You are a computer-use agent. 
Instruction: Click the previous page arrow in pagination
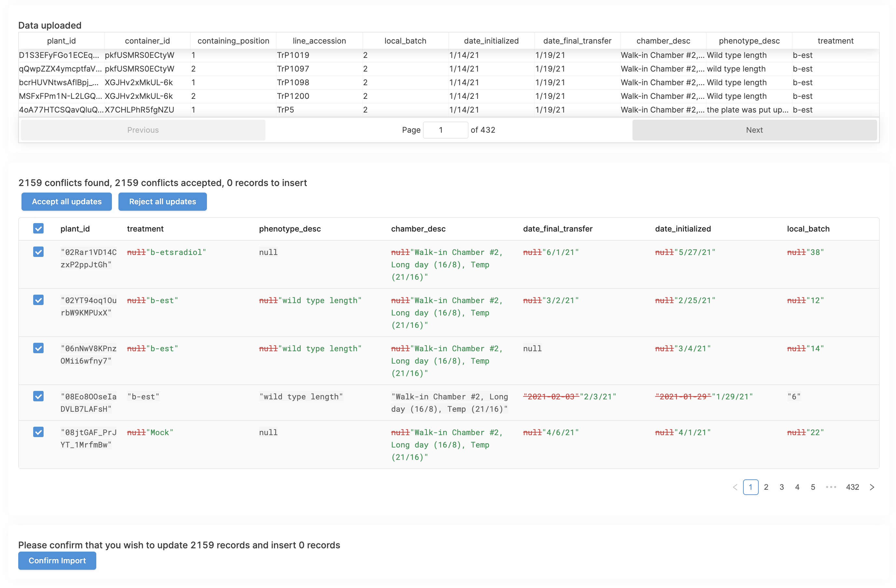pos(735,487)
